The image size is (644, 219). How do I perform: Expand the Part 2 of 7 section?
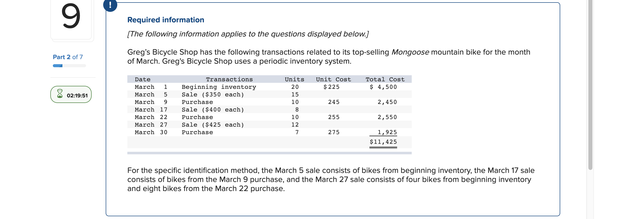tap(67, 57)
